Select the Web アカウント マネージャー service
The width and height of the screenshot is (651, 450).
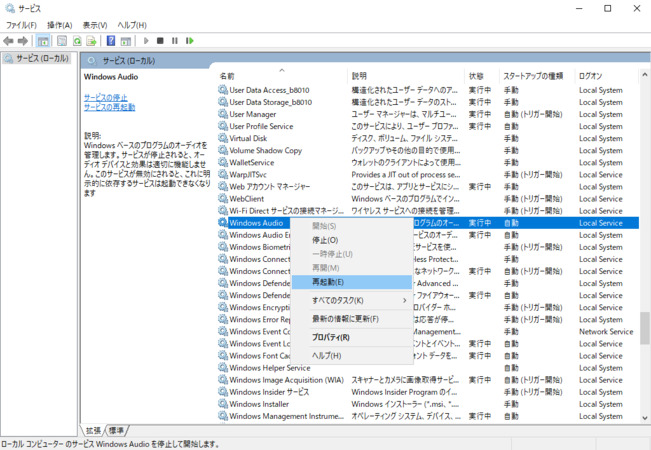click(x=428, y=186)
